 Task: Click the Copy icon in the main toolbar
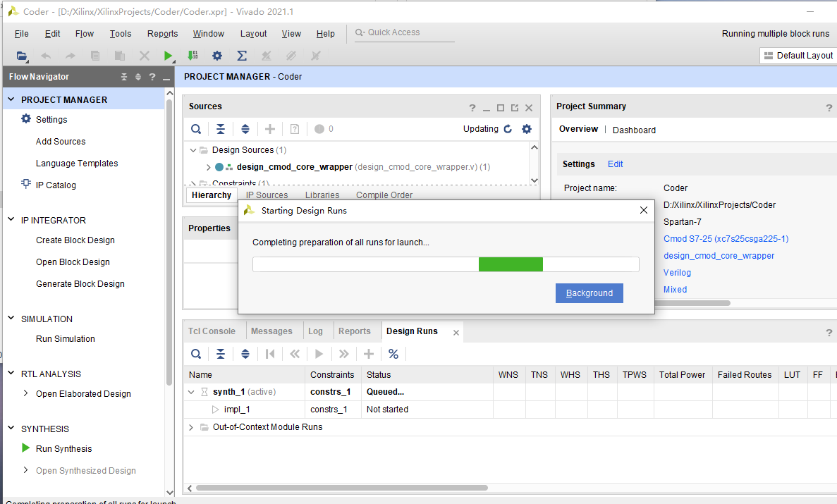tap(95, 56)
